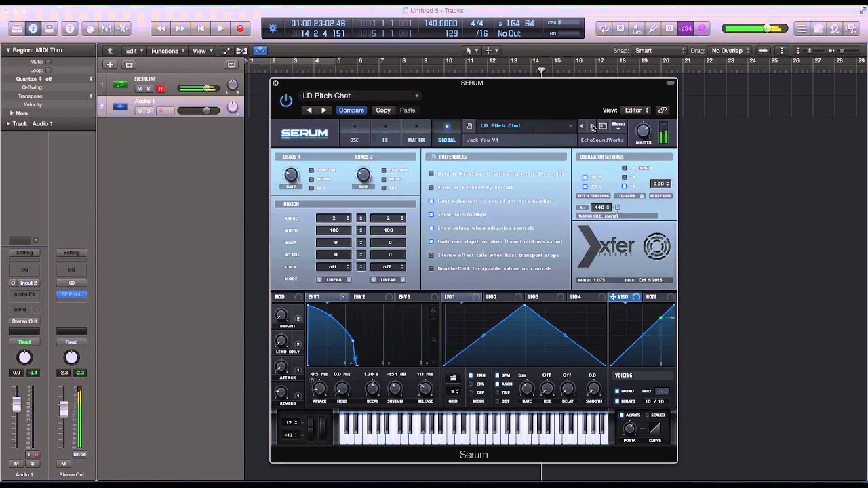The width and height of the screenshot is (868, 488).
Task: Click the plugin link chain icon
Action: tap(663, 110)
